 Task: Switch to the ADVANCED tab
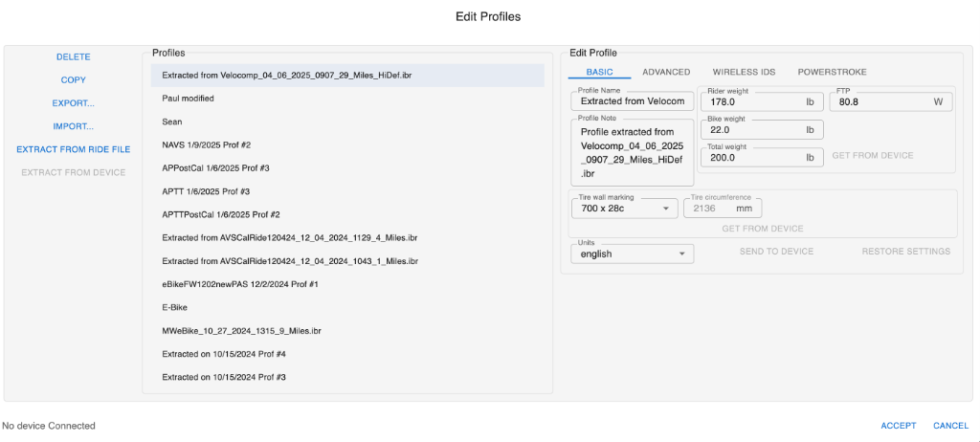(x=666, y=72)
